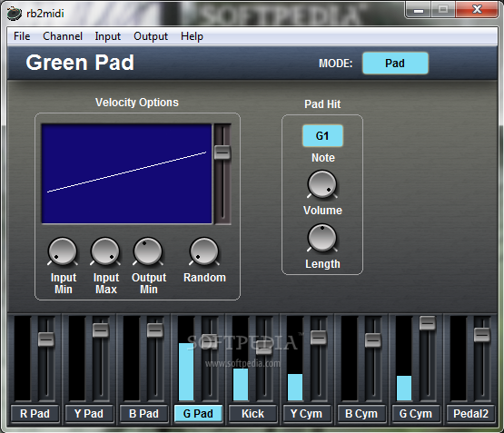Click the blue velocity curve graph
Image resolution: width=504 pixels, height=433 pixels.
[126, 173]
